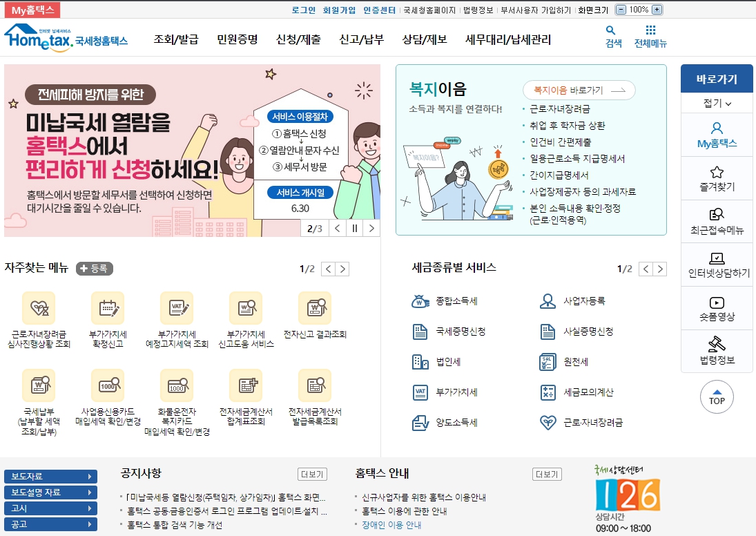Click the 사실증명신청 document icon
The width and height of the screenshot is (756, 536).
point(547,332)
